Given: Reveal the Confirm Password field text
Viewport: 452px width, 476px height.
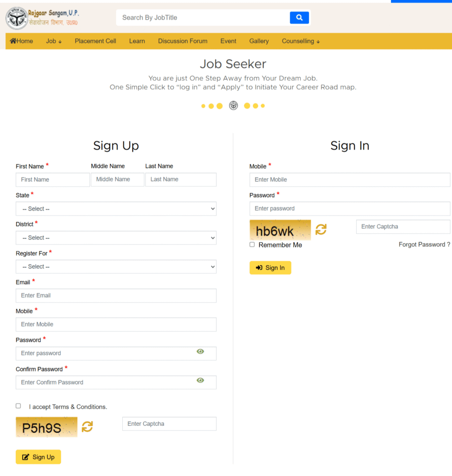Looking at the screenshot, I should pos(200,380).
